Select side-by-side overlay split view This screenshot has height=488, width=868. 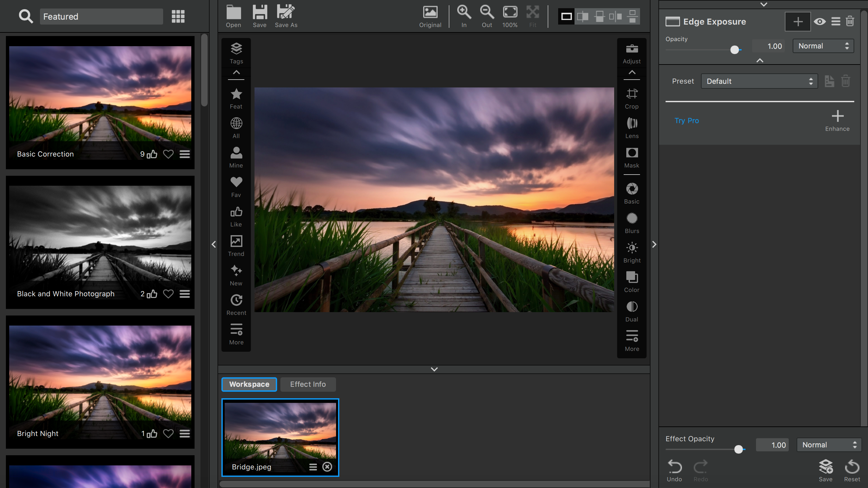tap(583, 16)
